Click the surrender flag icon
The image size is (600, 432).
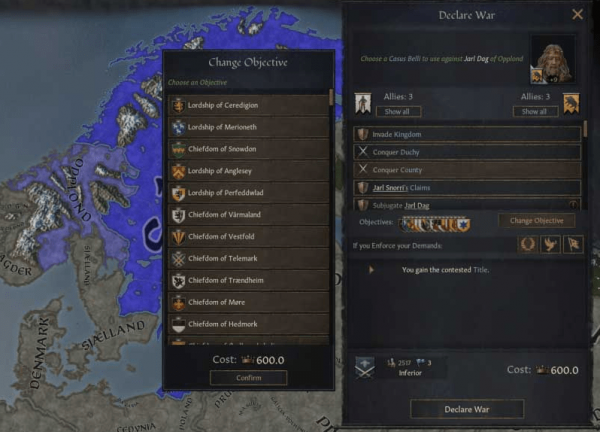(573, 244)
